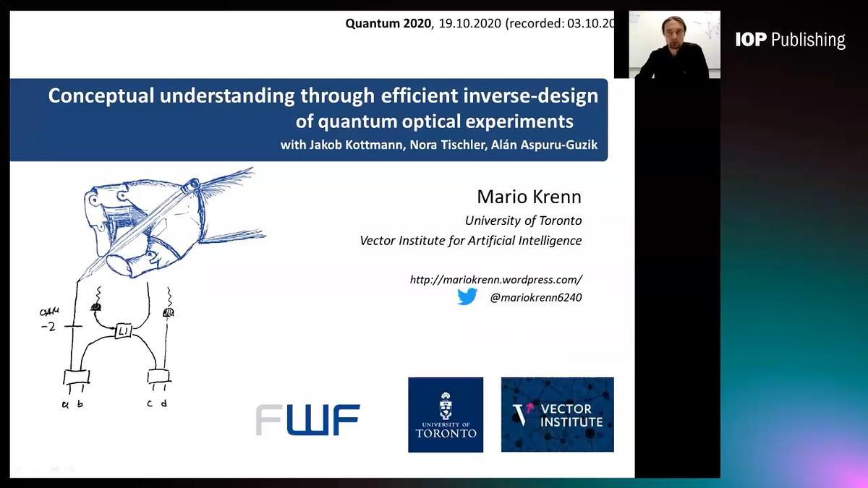This screenshot has width=868, height=488.
Task: Click the right detector box above c d
Action: pyautogui.click(x=158, y=377)
